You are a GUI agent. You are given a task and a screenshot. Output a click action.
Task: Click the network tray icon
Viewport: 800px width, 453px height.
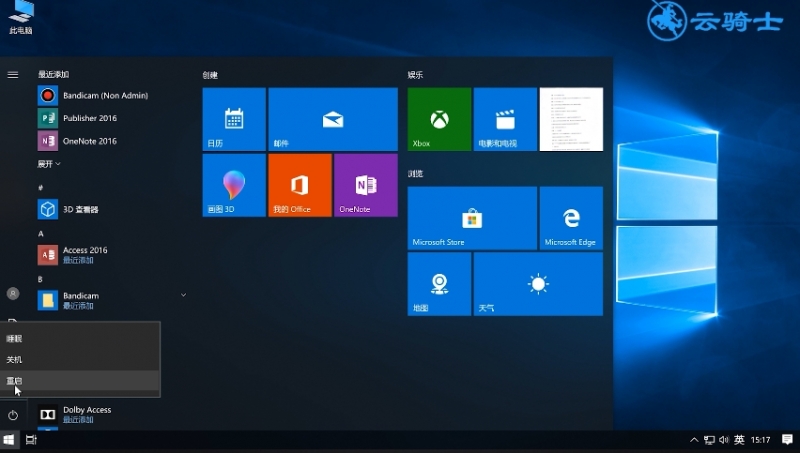tap(709, 440)
